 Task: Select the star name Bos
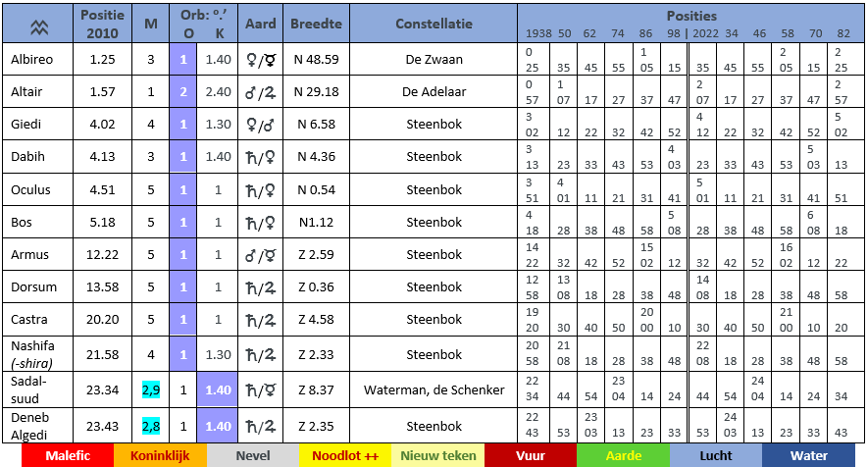pyautogui.click(x=22, y=223)
